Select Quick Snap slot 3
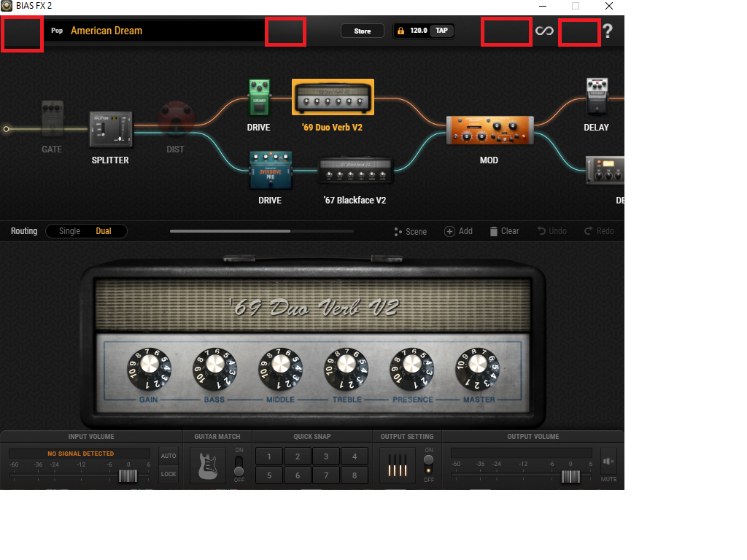This screenshot has width=747, height=560. pos(326,456)
